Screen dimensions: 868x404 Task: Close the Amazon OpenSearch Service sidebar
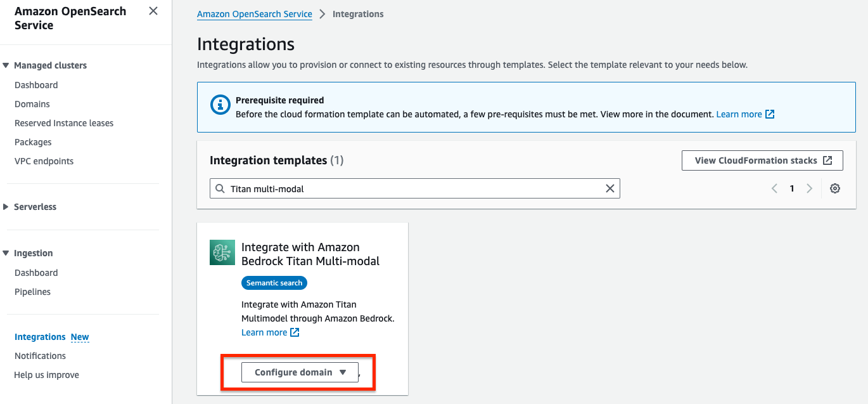click(153, 11)
